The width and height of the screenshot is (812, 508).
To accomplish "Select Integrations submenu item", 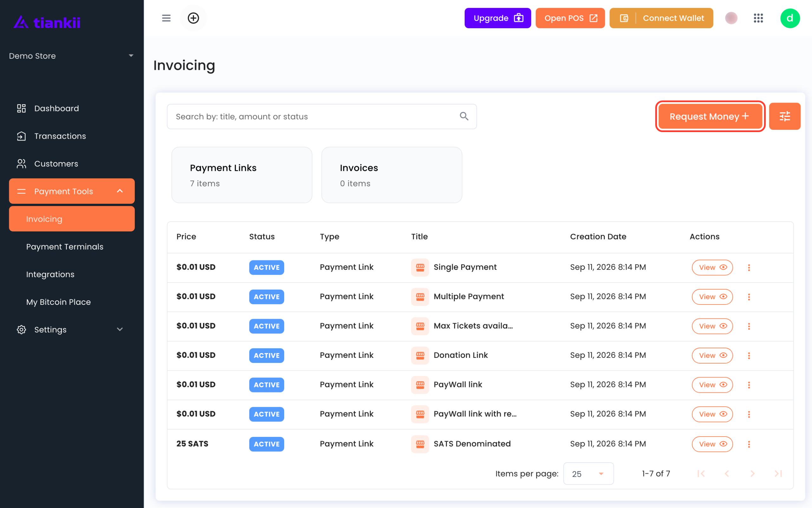I will [x=71, y=274].
